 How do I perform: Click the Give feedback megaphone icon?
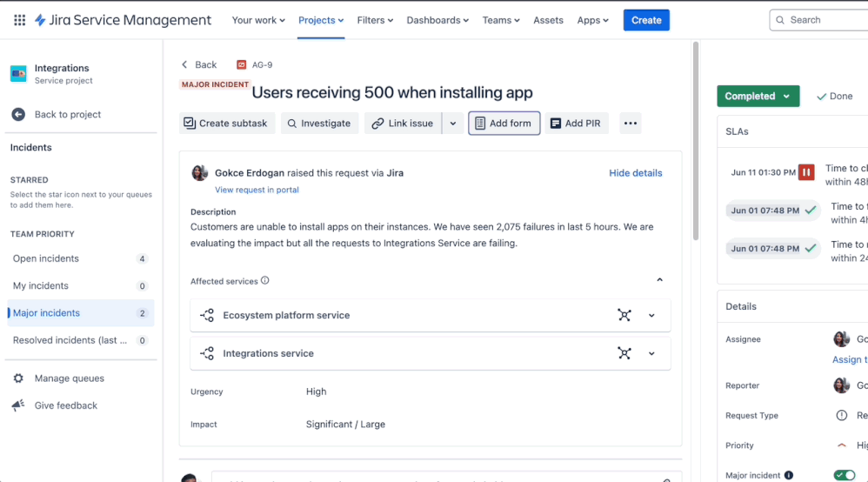tap(18, 405)
